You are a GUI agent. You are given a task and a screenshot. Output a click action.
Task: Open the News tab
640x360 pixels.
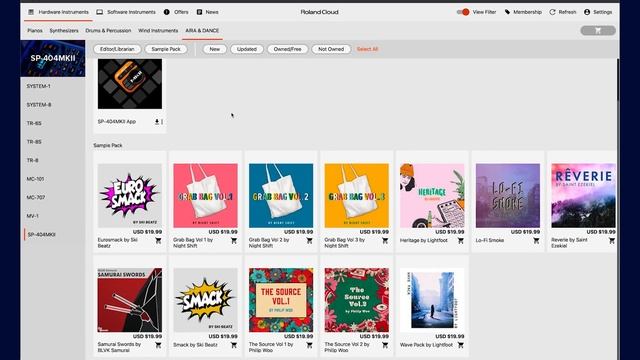point(207,12)
